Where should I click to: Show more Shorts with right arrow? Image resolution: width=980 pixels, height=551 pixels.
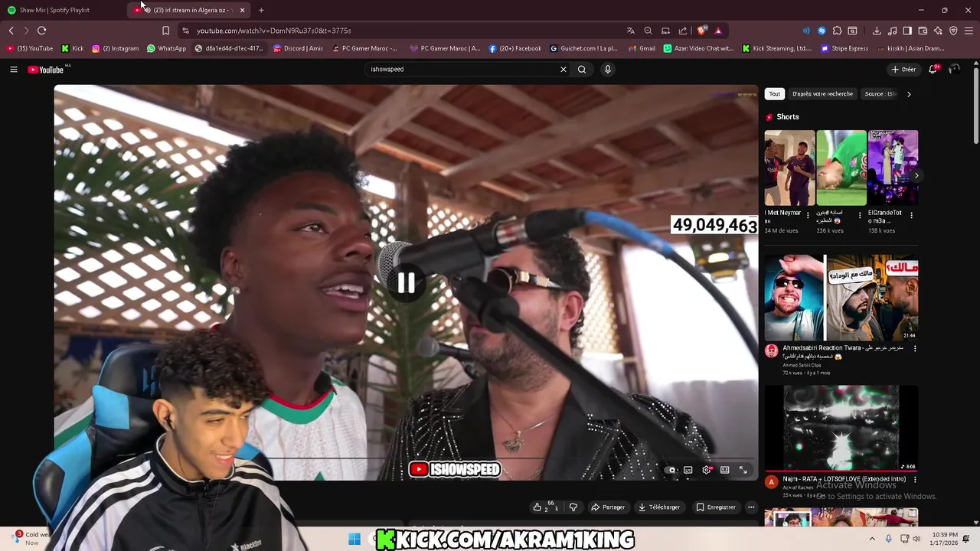click(916, 175)
